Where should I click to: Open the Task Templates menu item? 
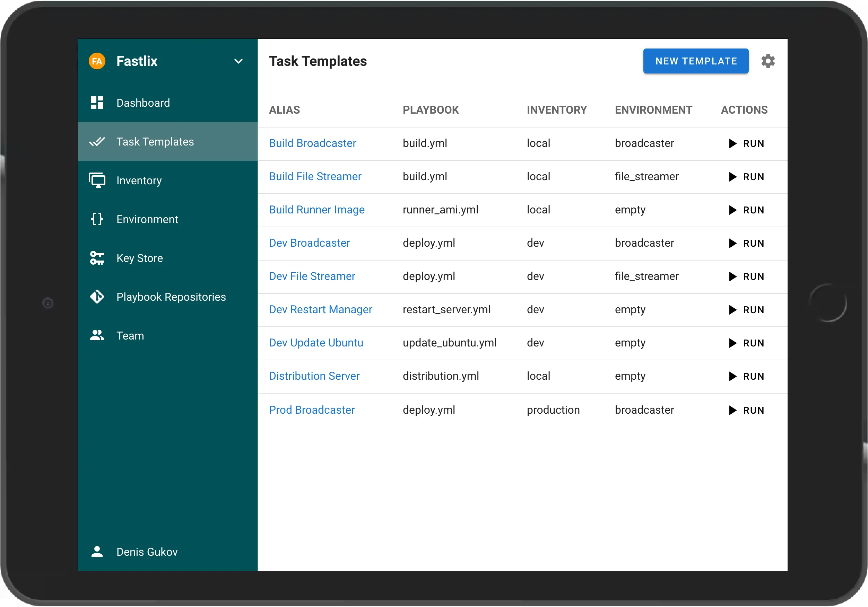pos(155,142)
